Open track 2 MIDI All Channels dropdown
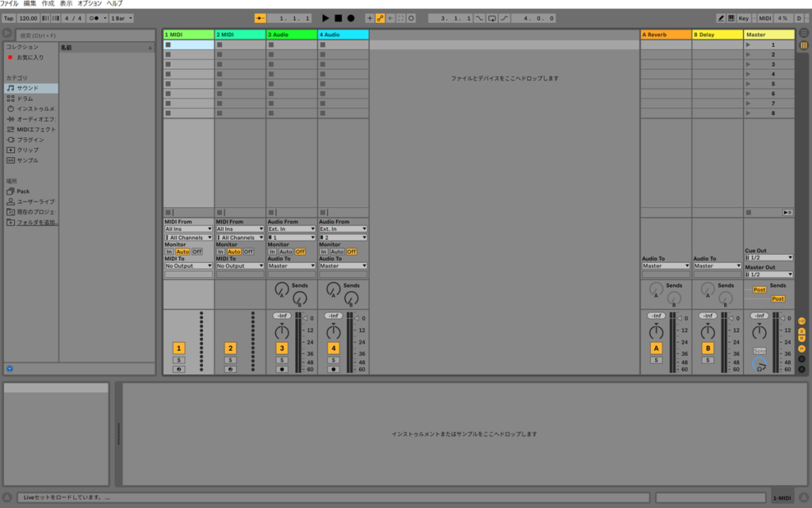 240,238
